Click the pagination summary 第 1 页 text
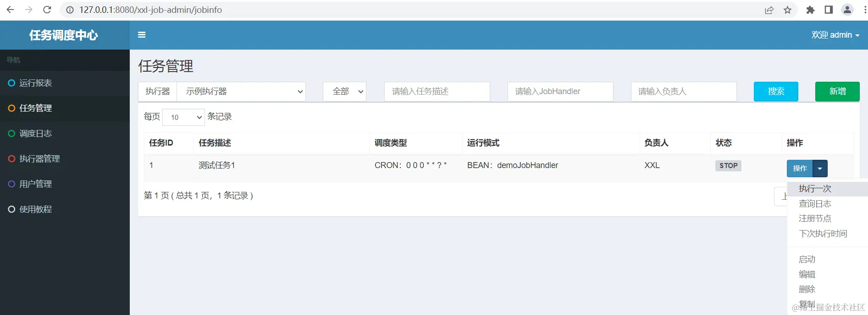Viewport: 868px width, 315px height. [199, 196]
